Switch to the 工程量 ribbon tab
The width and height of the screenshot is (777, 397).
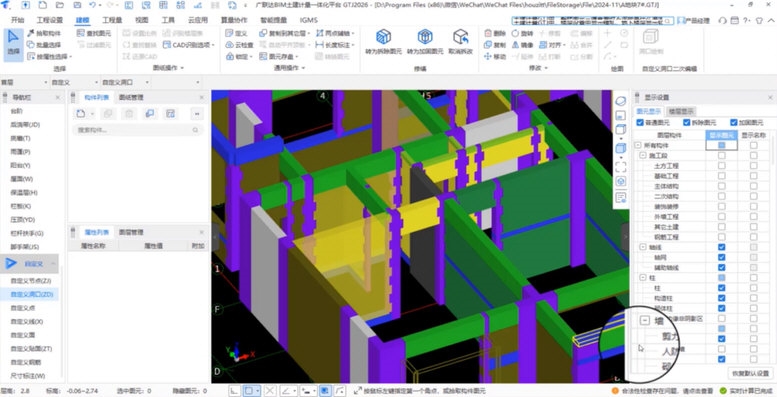112,20
